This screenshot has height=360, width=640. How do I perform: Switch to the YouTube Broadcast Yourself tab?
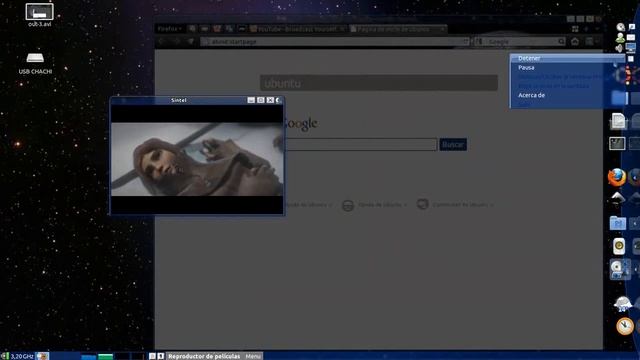(x=298, y=29)
